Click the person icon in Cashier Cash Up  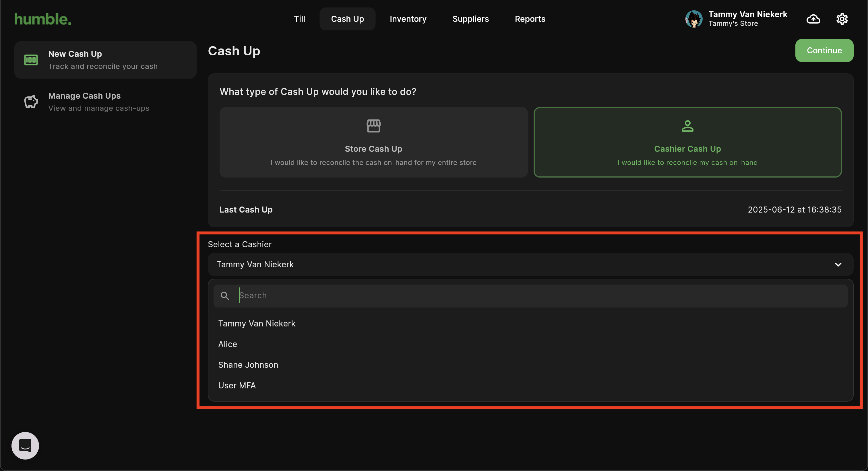click(x=687, y=126)
